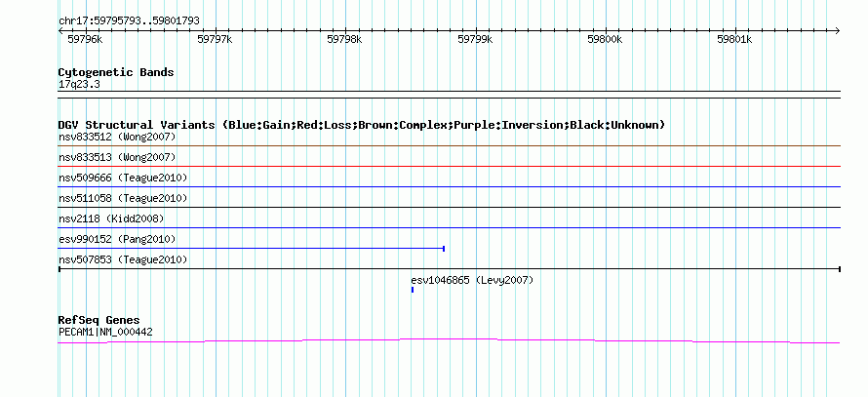
Task: Click the chr17:59795793..59801793 coordinate label
Action: [x=129, y=21]
